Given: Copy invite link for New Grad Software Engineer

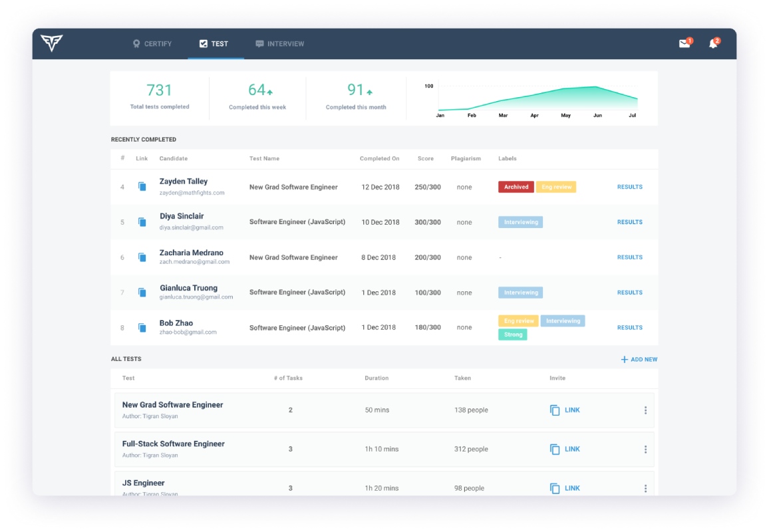Looking at the screenshot, I should (x=565, y=410).
